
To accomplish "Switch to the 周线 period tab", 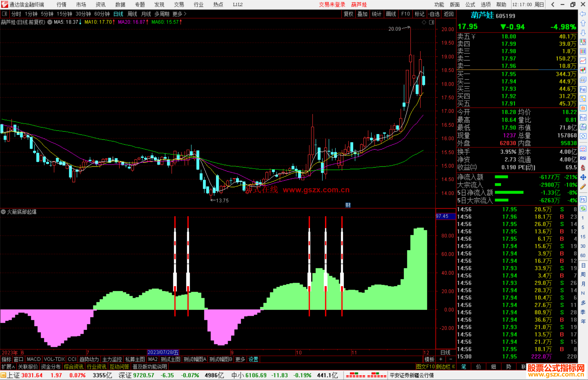I will [132, 14].
